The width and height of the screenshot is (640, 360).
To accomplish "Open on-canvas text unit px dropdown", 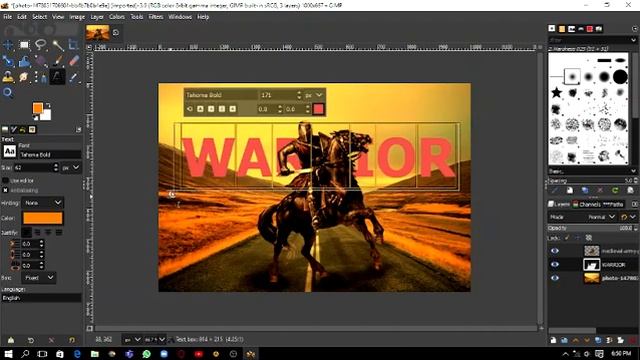I will [x=313, y=95].
